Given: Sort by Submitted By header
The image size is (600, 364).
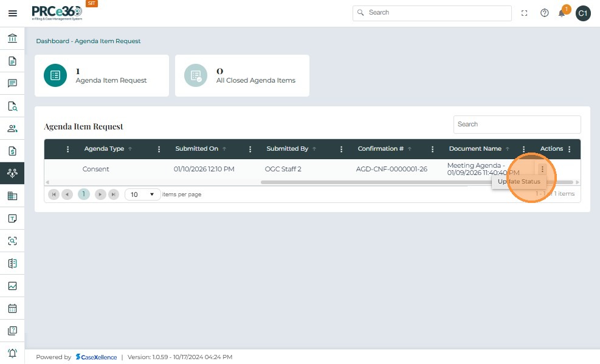Looking at the screenshot, I should 288,149.
